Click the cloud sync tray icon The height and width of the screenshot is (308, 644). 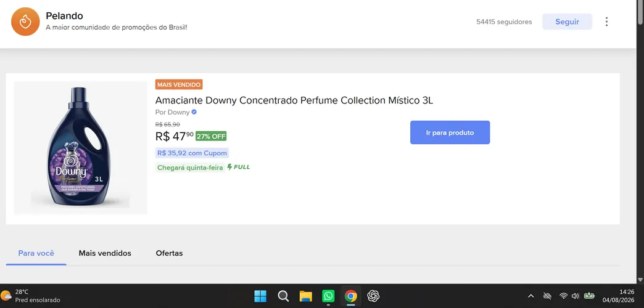coord(547,296)
